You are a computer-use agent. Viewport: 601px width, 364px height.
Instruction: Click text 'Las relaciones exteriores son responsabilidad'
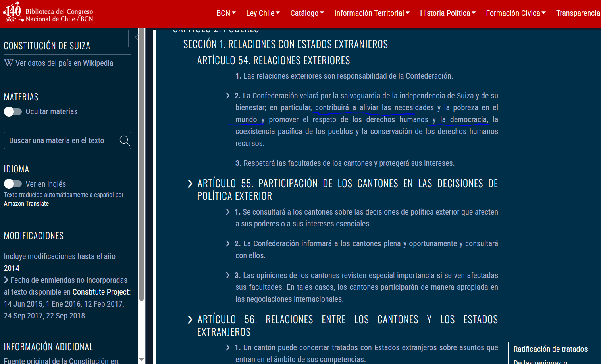[315, 76]
